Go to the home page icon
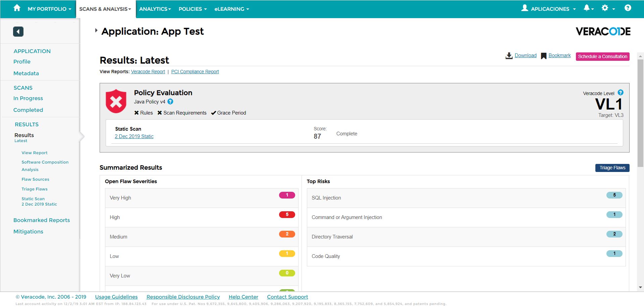This screenshot has height=307, width=644. (x=17, y=8)
